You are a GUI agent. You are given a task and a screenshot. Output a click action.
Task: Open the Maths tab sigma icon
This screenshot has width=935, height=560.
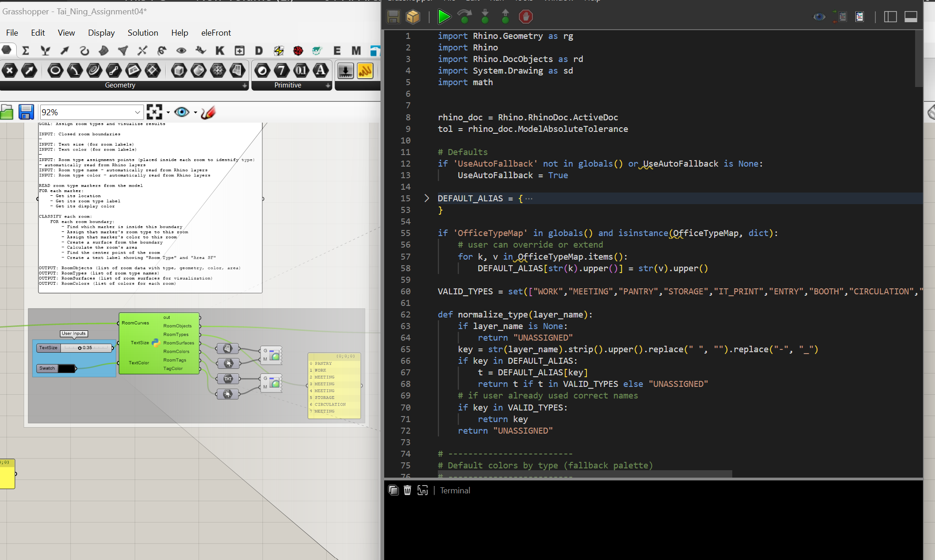(x=25, y=50)
